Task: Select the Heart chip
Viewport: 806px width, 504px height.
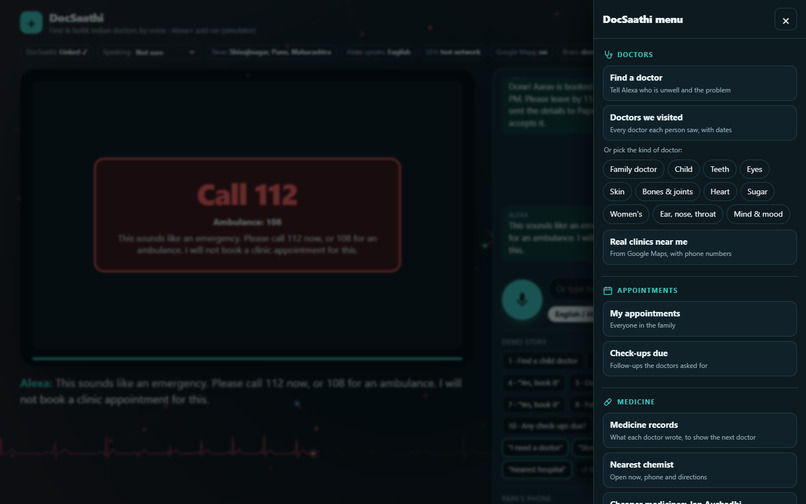Action: 720,192
